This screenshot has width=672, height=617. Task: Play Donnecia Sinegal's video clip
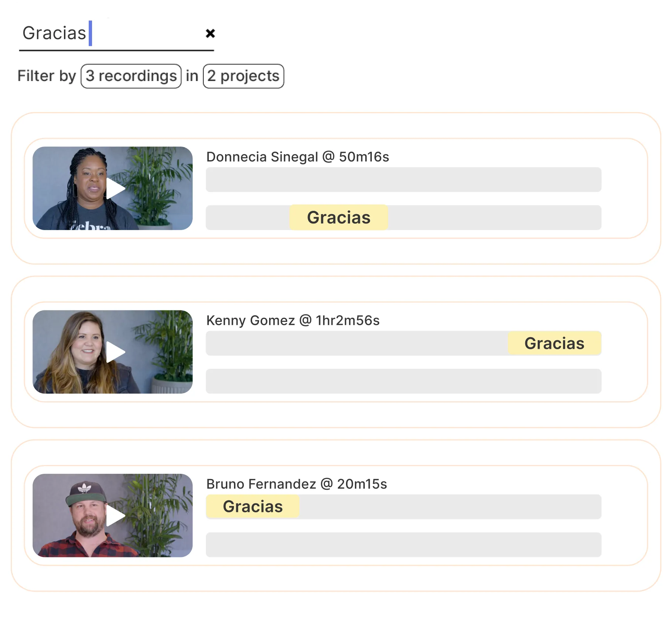115,188
